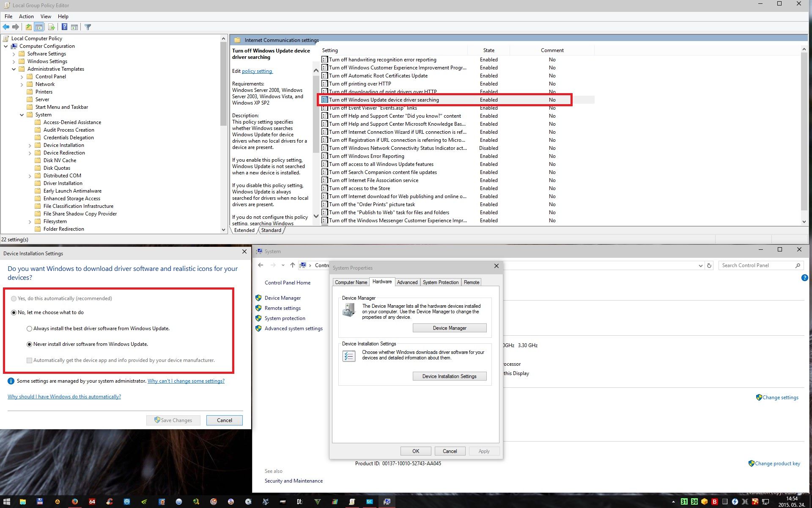Image resolution: width=812 pixels, height=508 pixels.
Task: Click the Export List toolbar icon
Action: [51, 27]
